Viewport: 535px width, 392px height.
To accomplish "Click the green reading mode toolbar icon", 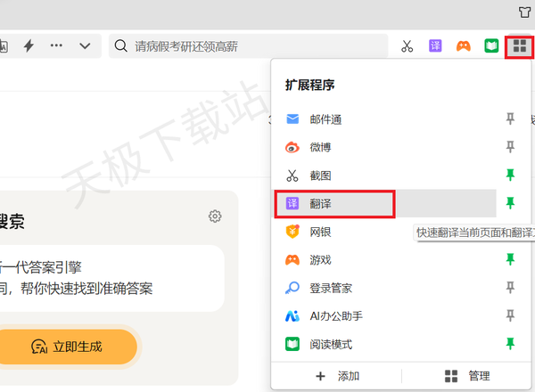I will 491,45.
